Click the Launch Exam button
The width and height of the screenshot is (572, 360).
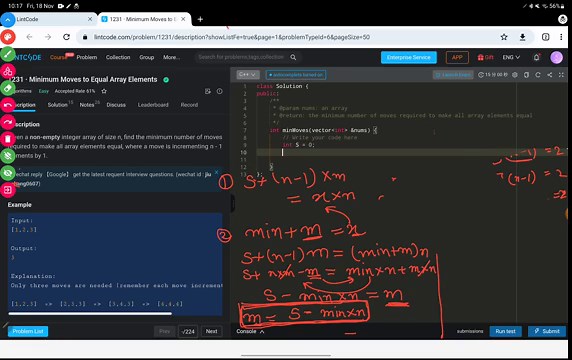453,75
